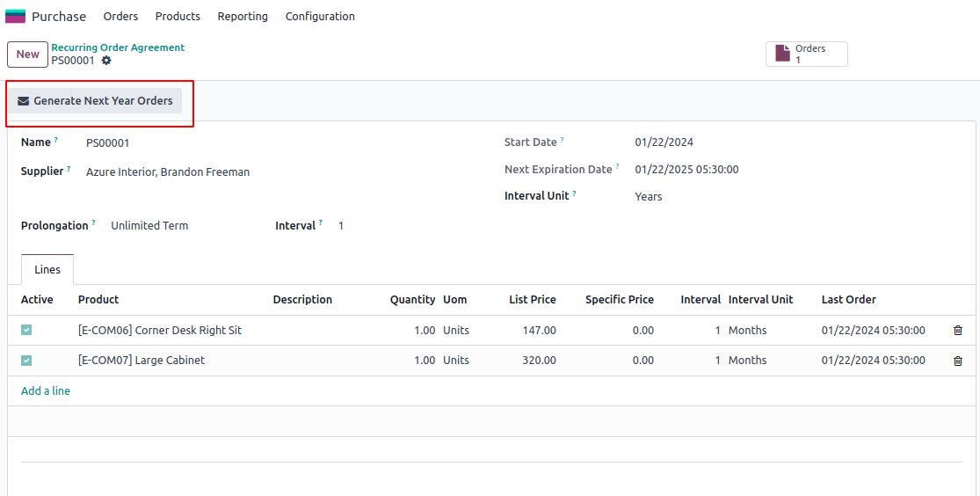This screenshot has width=980, height=496.
Task: Open the Configuration menu
Action: pos(320,17)
